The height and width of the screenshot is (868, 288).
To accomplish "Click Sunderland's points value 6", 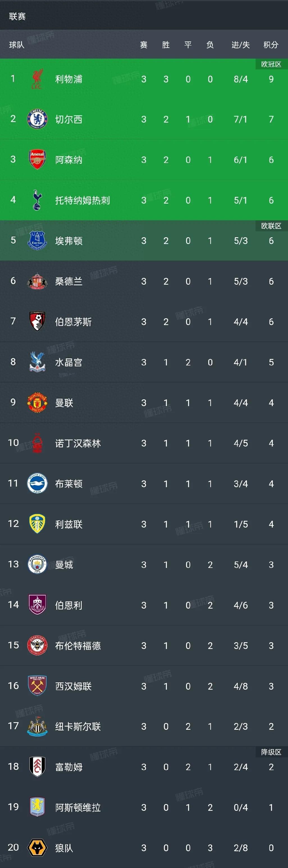I will pyautogui.click(x=271, y=281).
